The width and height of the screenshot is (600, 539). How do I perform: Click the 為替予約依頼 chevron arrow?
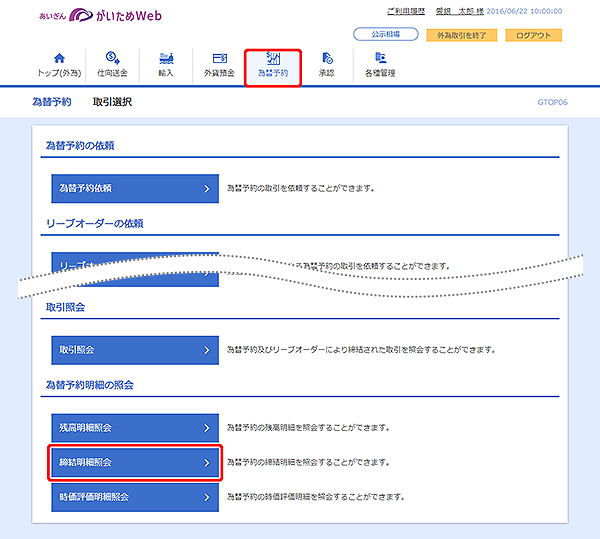[x=207, y=189]
